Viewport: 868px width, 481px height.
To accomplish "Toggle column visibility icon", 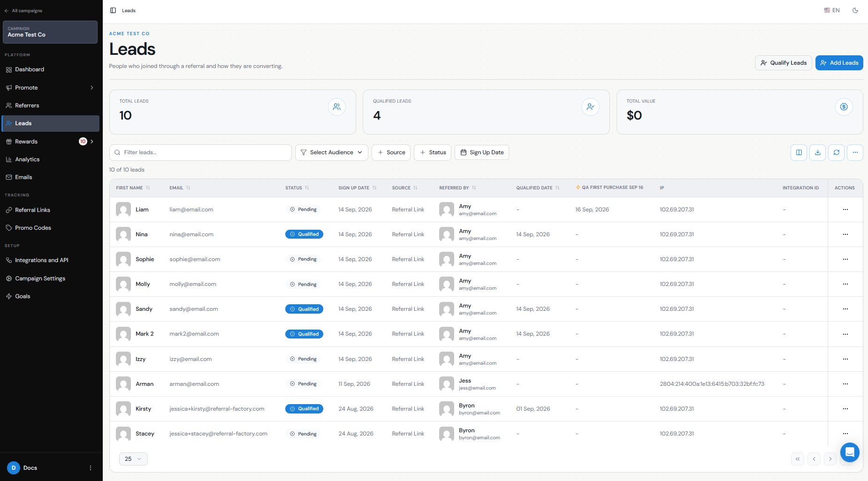I will pyautogui.click(x=799, y=152).
